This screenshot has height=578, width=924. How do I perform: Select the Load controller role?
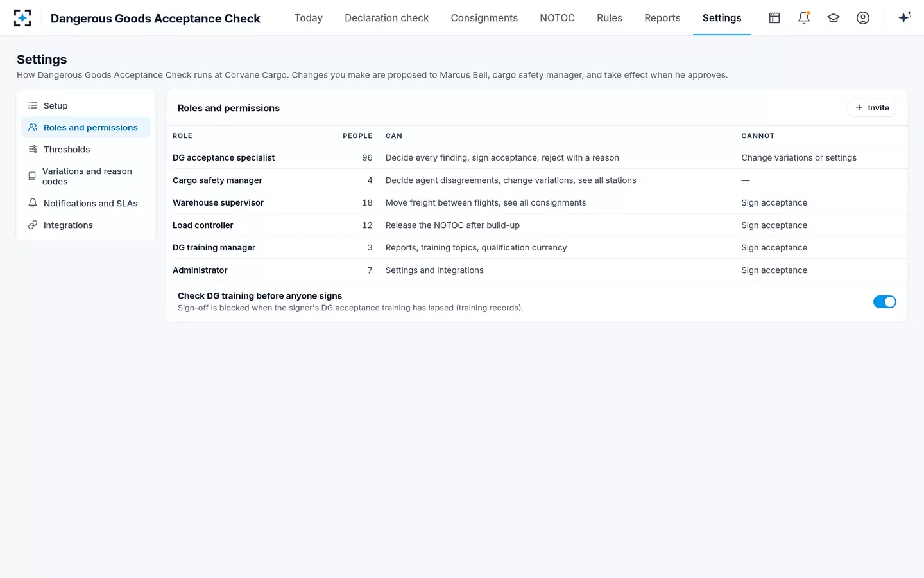coord(203,225)
